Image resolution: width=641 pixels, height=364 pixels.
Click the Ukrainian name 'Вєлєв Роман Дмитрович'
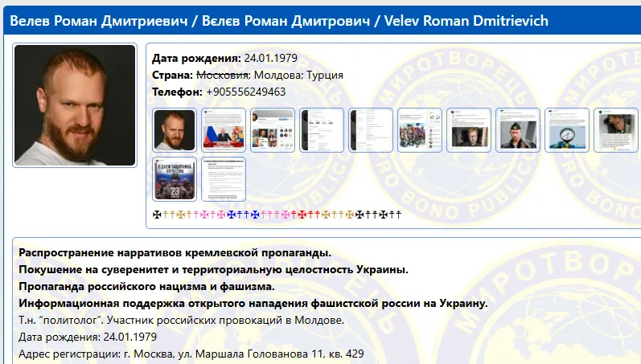click(x=286, y=20)
